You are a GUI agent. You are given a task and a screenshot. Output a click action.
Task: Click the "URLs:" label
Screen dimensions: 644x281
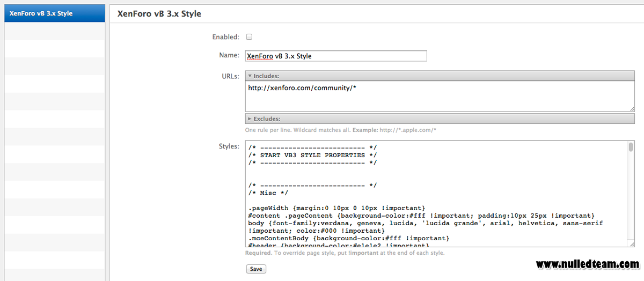[x=230, y=76]
